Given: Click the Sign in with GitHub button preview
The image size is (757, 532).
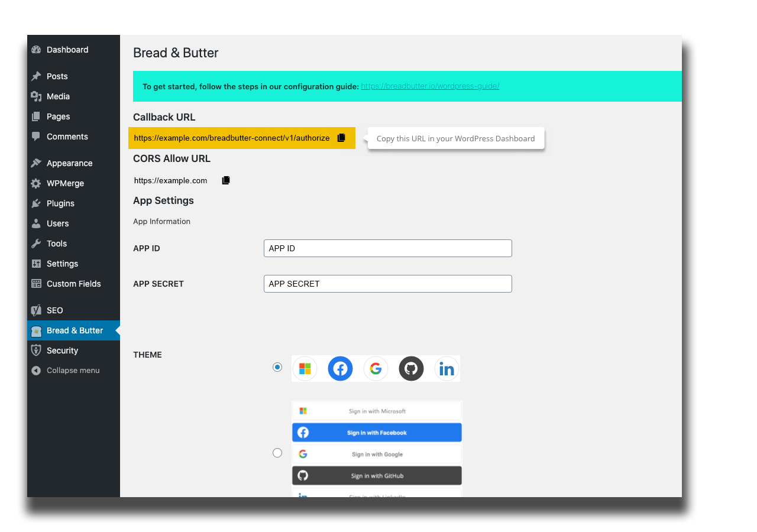Looking at the screenshot, I should coord(377,476).
